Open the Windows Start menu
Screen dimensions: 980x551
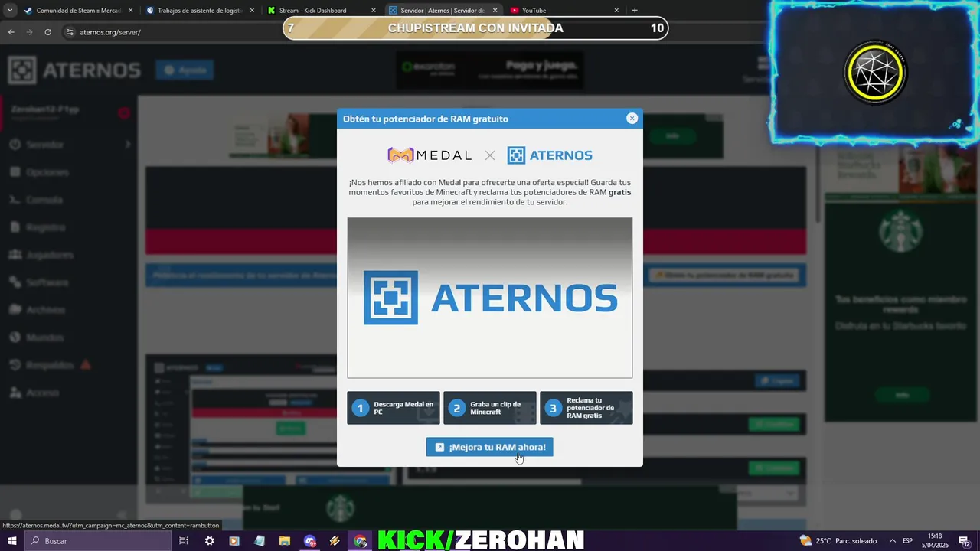coord(12,541)
